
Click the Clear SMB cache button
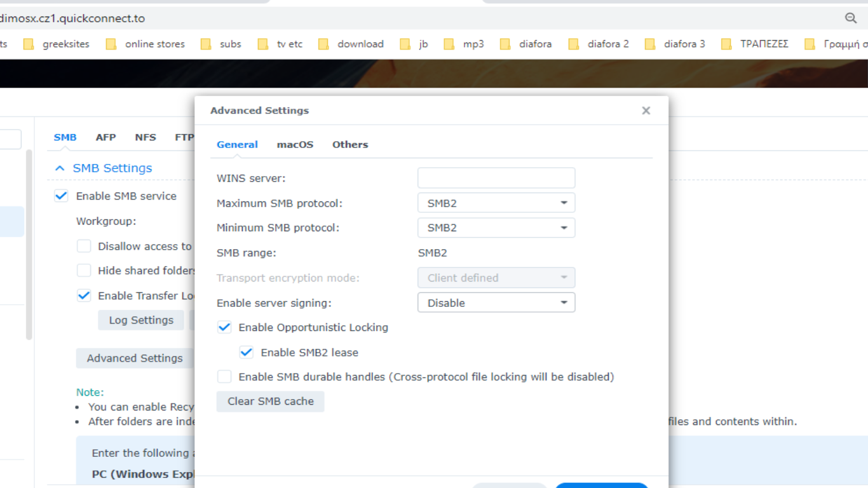(270, 402)
